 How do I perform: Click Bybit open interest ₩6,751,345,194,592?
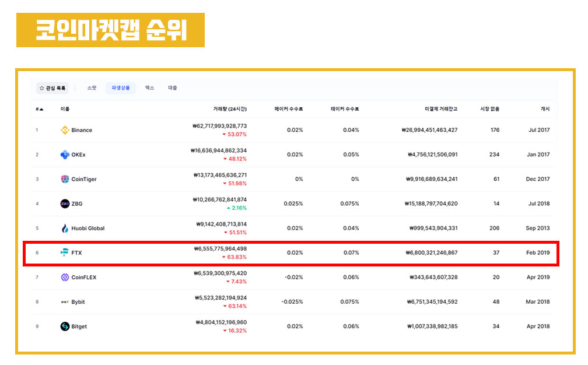[x=432, y=302]
